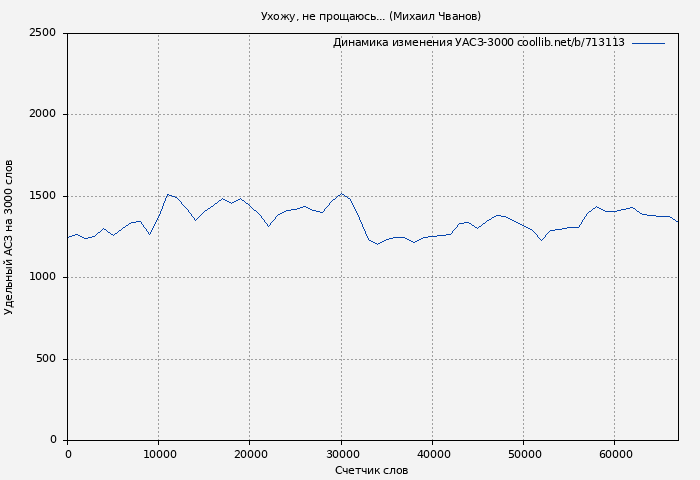Click the line's peak at 30000 words
Image resolution: width=700 pixels, height=480 pixels.
341,194
